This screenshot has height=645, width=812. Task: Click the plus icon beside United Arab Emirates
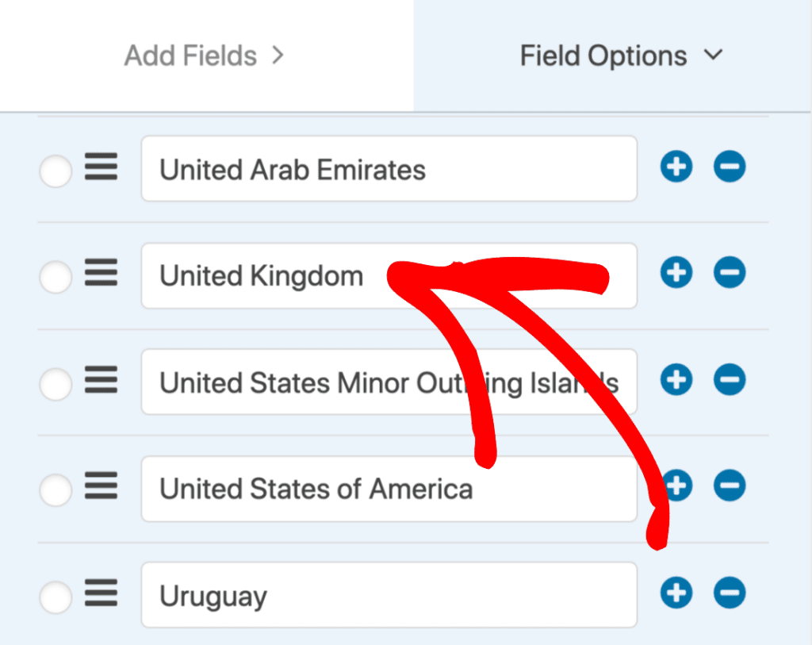pos(676,167)
